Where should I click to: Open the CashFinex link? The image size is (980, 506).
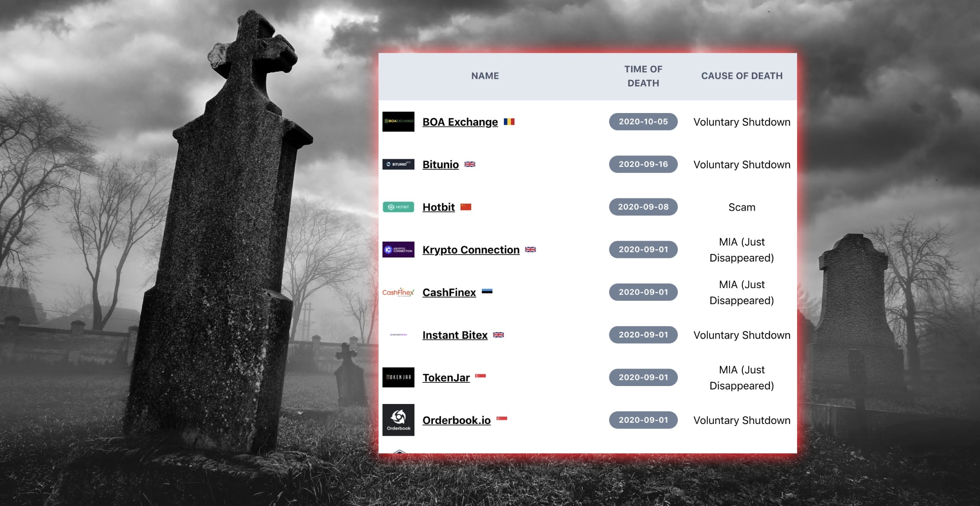(449, 293)
